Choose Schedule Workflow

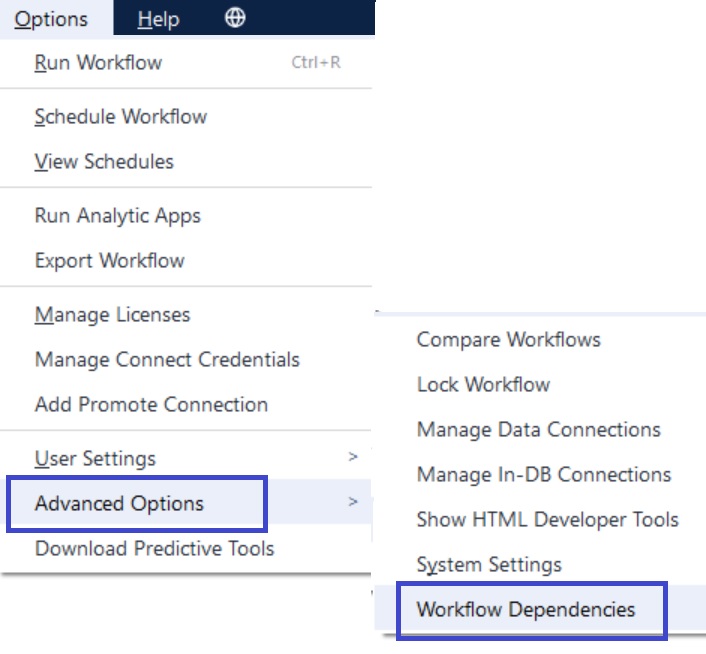coord(186,116)
